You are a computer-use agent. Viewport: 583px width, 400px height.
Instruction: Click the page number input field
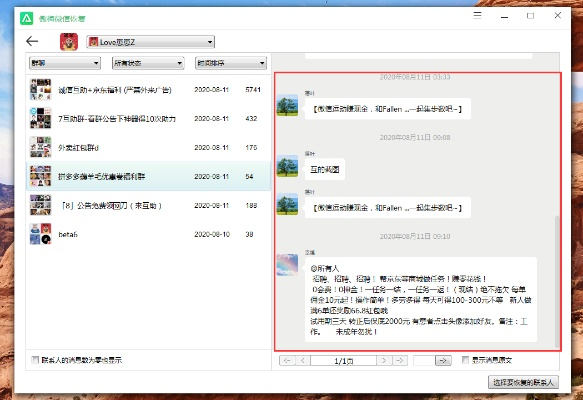pyautogui.click(x=424, y=360)
